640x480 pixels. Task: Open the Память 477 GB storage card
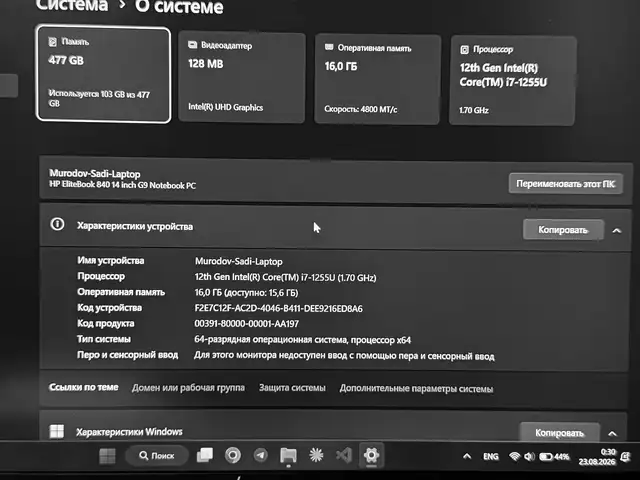pos(103,74)
